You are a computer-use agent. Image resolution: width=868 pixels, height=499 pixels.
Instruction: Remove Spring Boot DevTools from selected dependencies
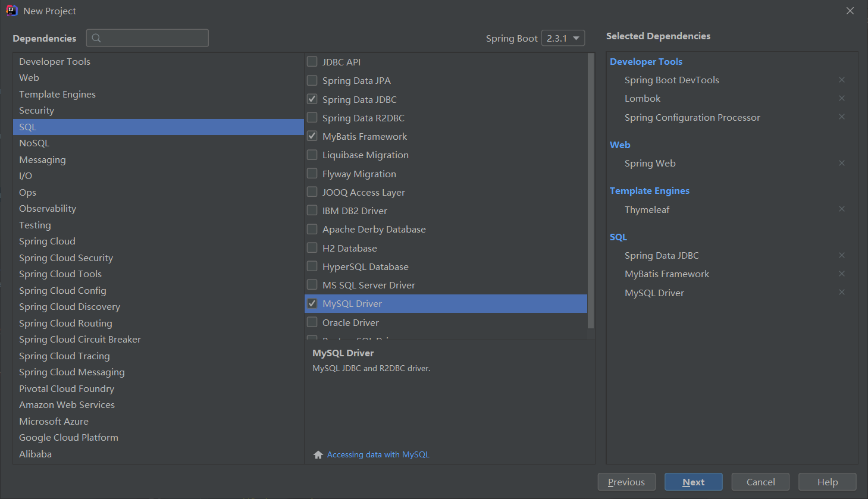pyautogui.click(x=842, y=80)
